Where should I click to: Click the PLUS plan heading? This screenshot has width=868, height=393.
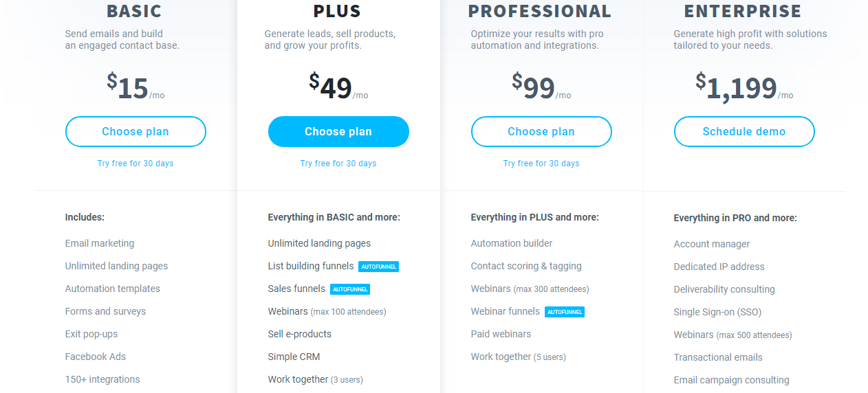[337, 11]
